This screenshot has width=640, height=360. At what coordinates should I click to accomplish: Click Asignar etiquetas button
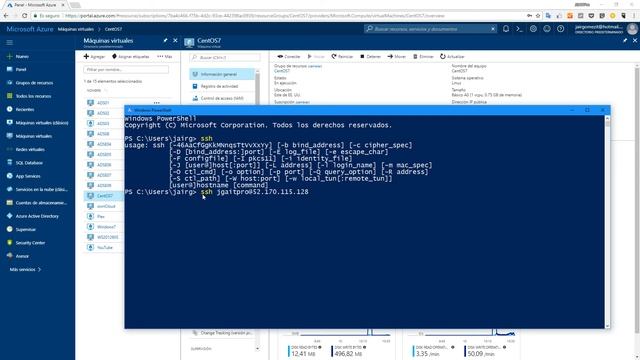point(131,56)
